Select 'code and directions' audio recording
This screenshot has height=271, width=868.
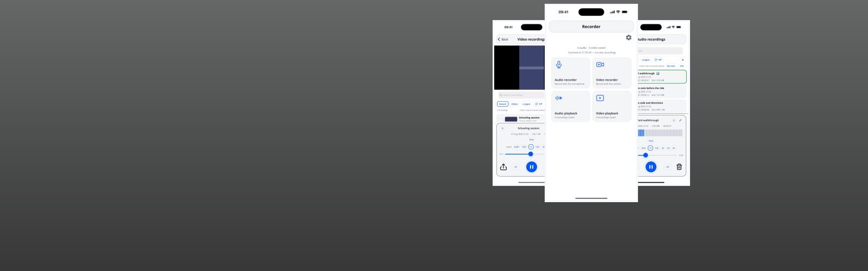click(x=662, y=106)
